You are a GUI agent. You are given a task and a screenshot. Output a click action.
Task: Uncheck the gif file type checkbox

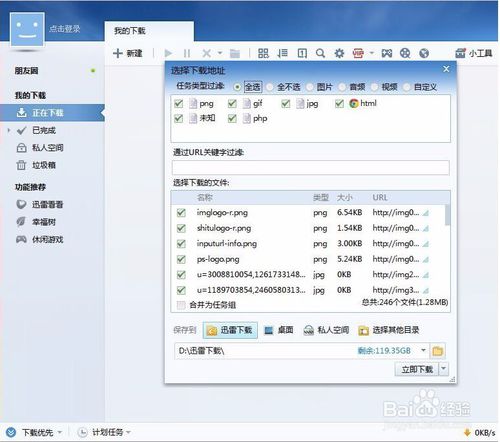pos(232,104)
